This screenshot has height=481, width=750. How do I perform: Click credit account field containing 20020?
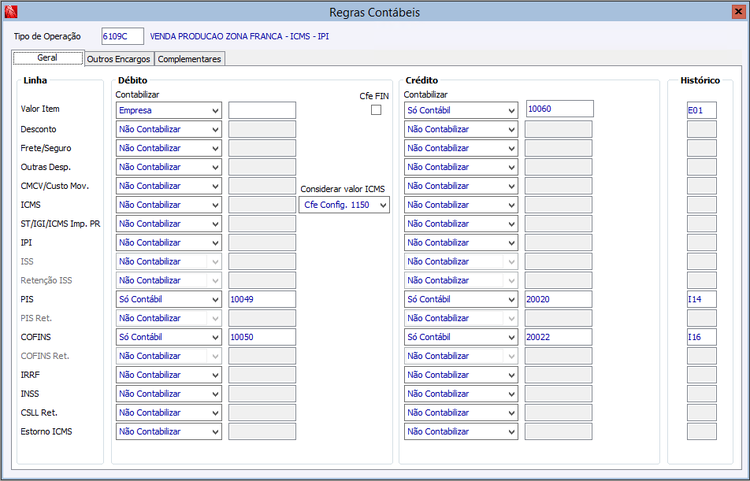click(559, 299)
